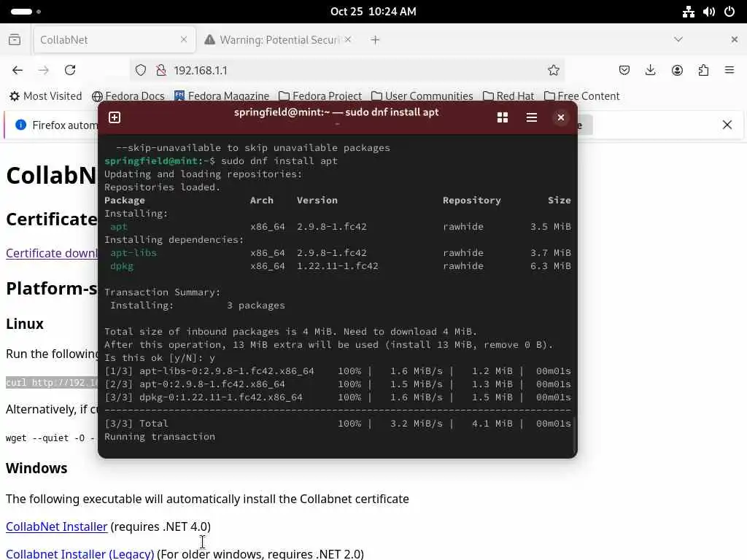Switch to the Warning: Potential Security tab
Screen dimensions: 747x560
[279, 39]
